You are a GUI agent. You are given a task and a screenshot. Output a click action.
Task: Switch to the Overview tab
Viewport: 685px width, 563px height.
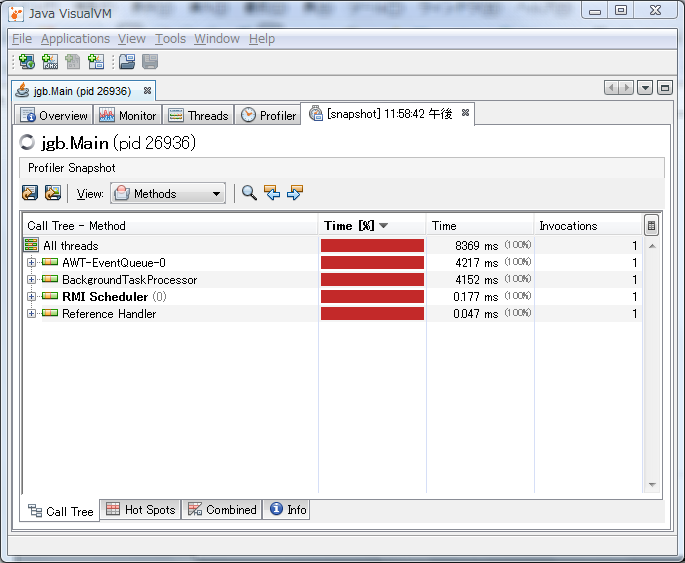click(x=54, y=115)
